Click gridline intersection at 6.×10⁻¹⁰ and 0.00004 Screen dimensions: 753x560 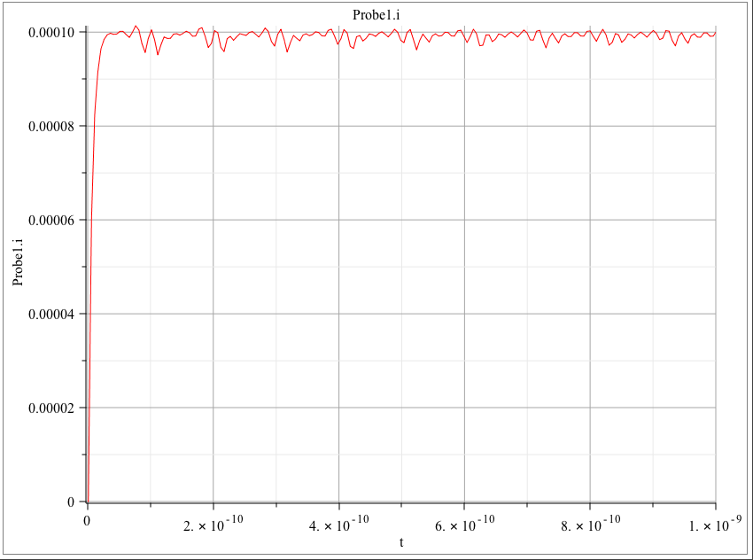tap(464, 314)
